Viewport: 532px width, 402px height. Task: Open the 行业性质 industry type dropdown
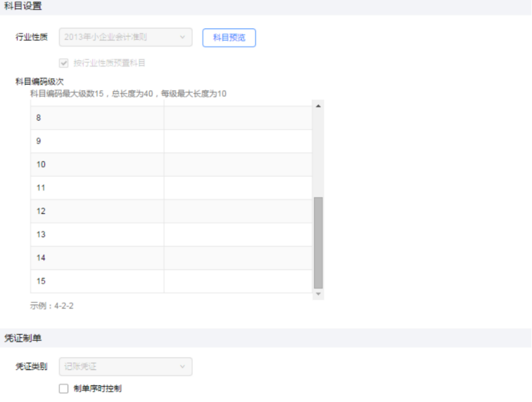click(x=125, y=37)
